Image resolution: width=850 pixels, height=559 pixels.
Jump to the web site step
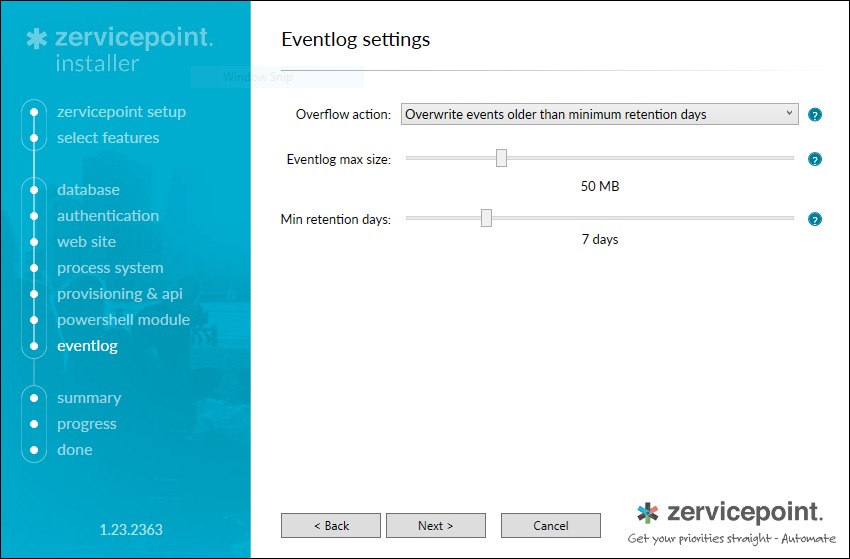[87, 242]
